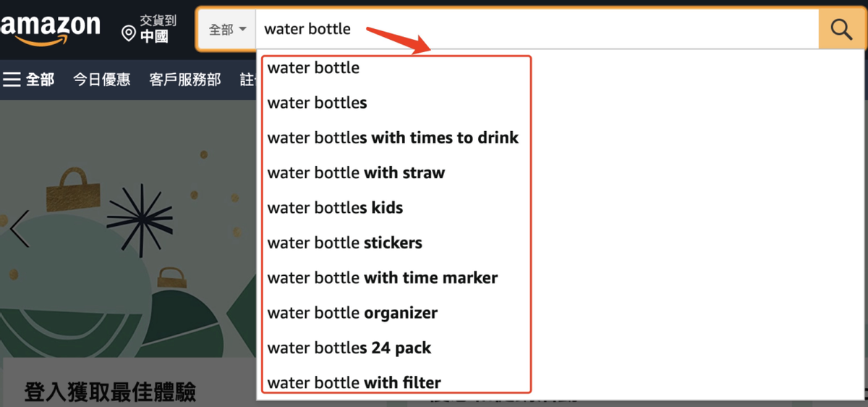Click the delivery location pin icon
This screenshot has height=407, width=868.
pos(129,33)
